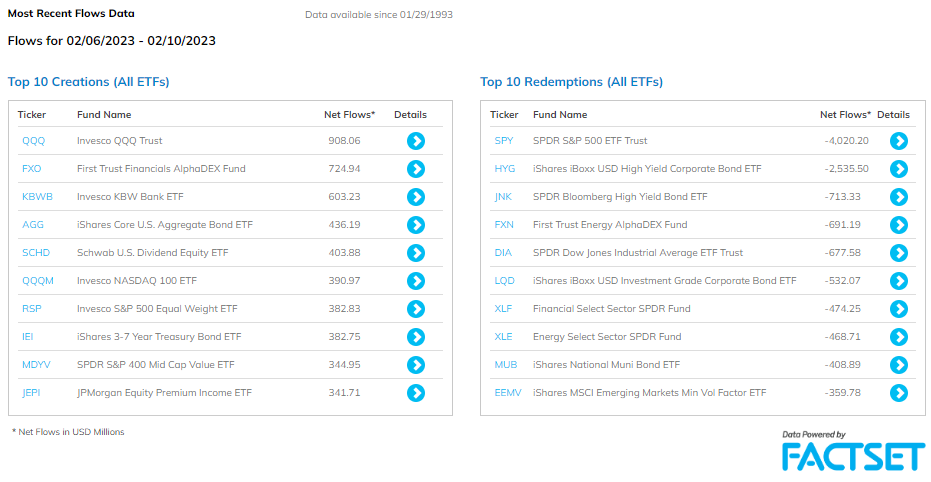931x482 pixels.
Task: Select the 724.94 net flow value
Action: pyautogui.click(x=344, y=169)
